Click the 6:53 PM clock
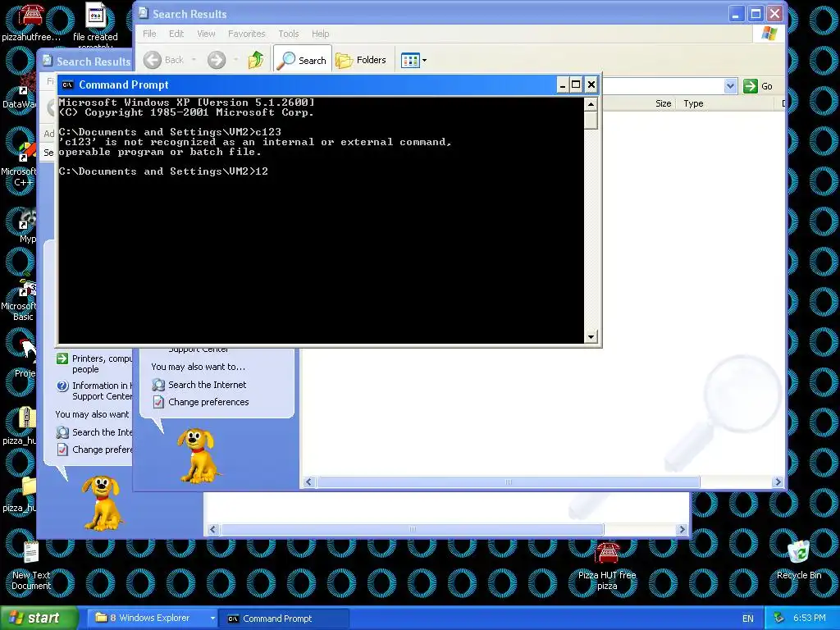Viewport: 840px width, 630px height. coord(810,619)
